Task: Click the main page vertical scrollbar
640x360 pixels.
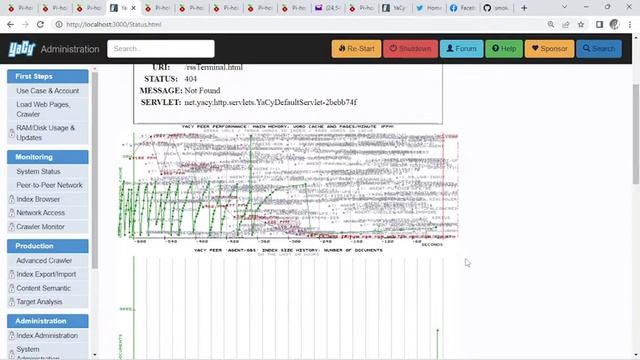Action: (x=636, y=134)
